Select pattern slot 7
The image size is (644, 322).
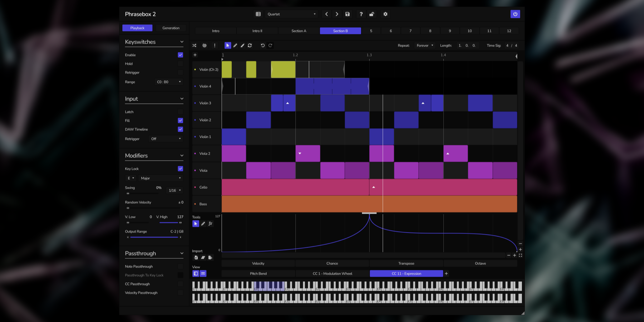coord(410,31)
